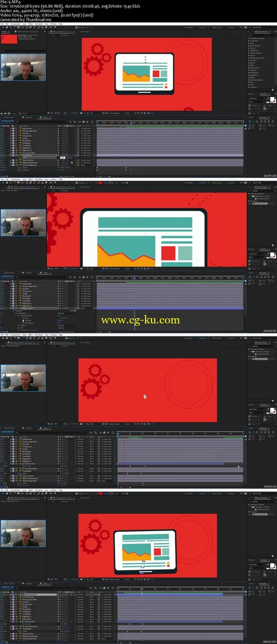Expand the Generate effects category
The width and height of the screenshot is (277, 644).
pyautogui.click(x=249, y=61)
